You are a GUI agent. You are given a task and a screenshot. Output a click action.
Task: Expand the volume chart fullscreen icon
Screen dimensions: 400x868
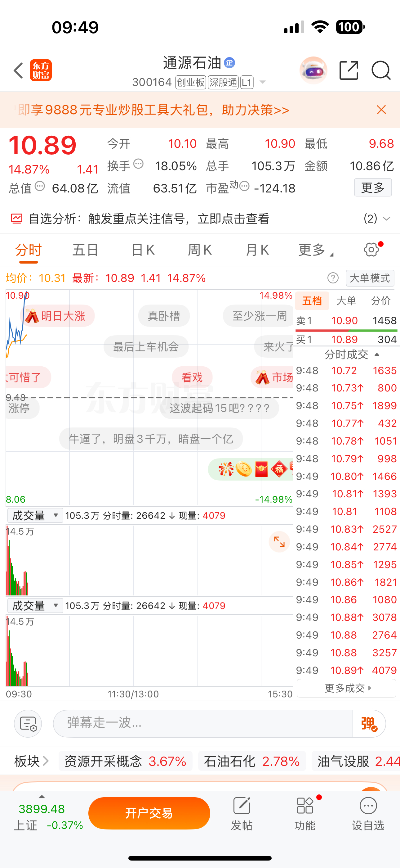tap(279, 542)
